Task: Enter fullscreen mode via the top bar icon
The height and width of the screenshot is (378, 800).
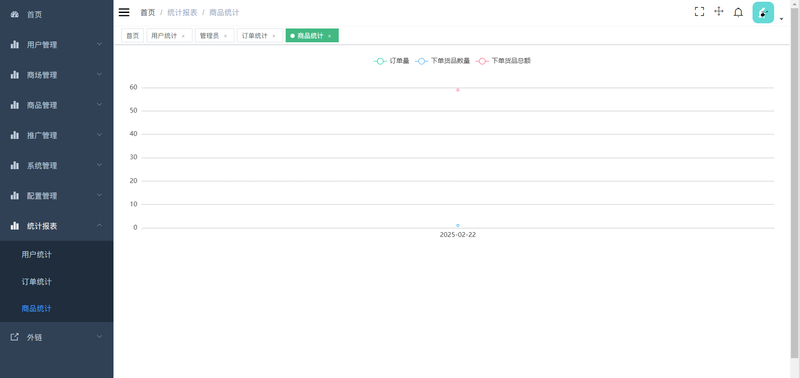Action: point(699,12)
